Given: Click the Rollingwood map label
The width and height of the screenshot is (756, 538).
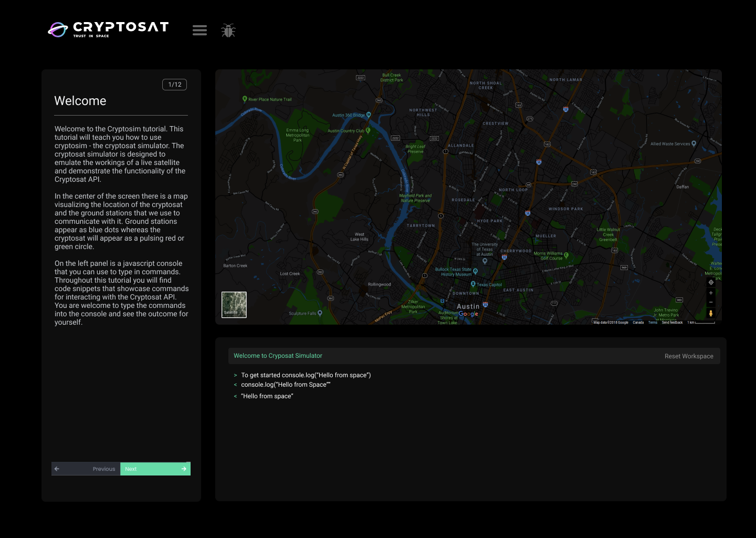Looking at the screenshot, I should click(380, 284).
